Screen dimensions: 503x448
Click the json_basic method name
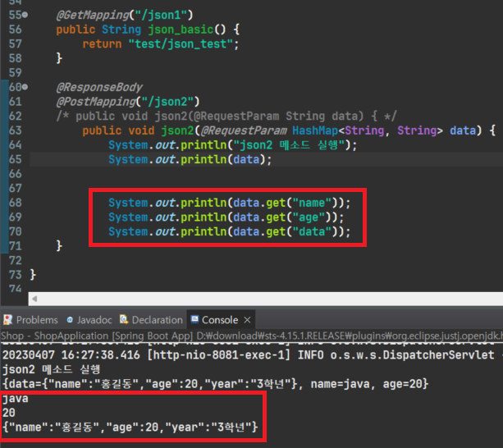181,30
